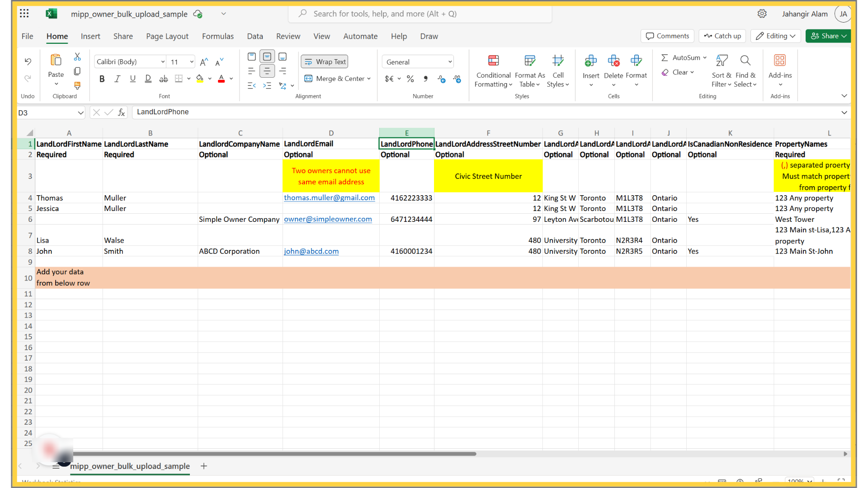868x488 pixels.
Task: Open Format As Table
Action: (x=530, y=71)
